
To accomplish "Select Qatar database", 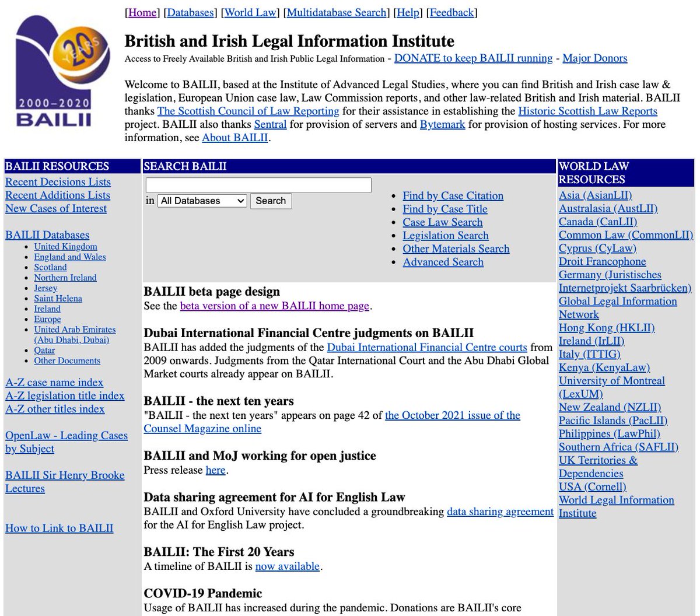I will click(44, 350).
